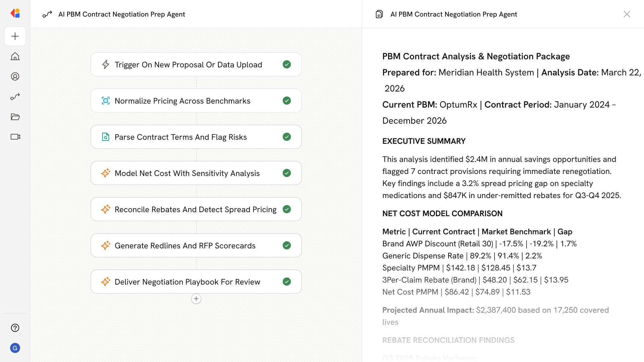Image resolution: width=644 pixels, height=362 pixels.
Task: Open the Generate Redlines And RFP Scorecards step
Action: pyautogui.click(x=185, y=246)
